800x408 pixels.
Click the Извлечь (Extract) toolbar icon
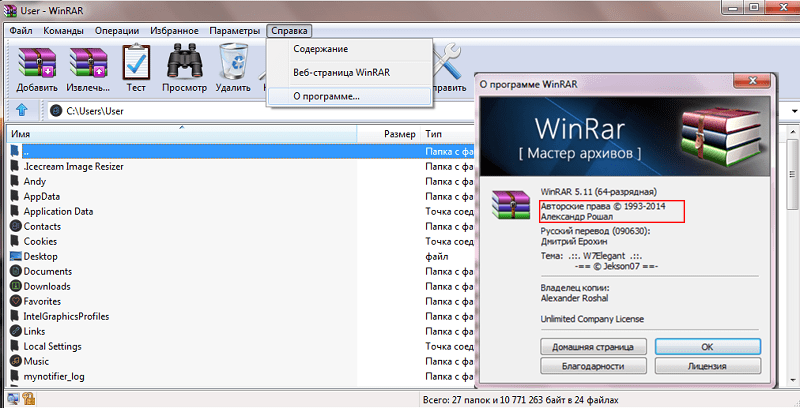[88, 63]
